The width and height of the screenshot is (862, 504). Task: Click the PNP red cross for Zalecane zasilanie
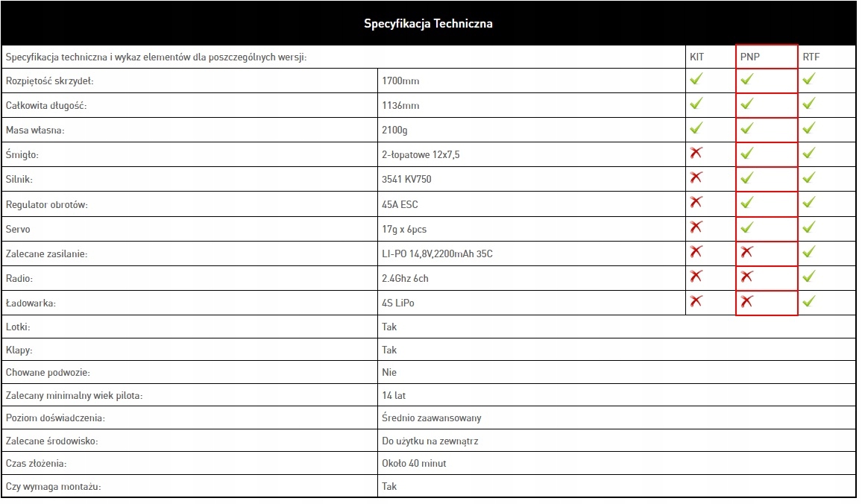[747, 252]
